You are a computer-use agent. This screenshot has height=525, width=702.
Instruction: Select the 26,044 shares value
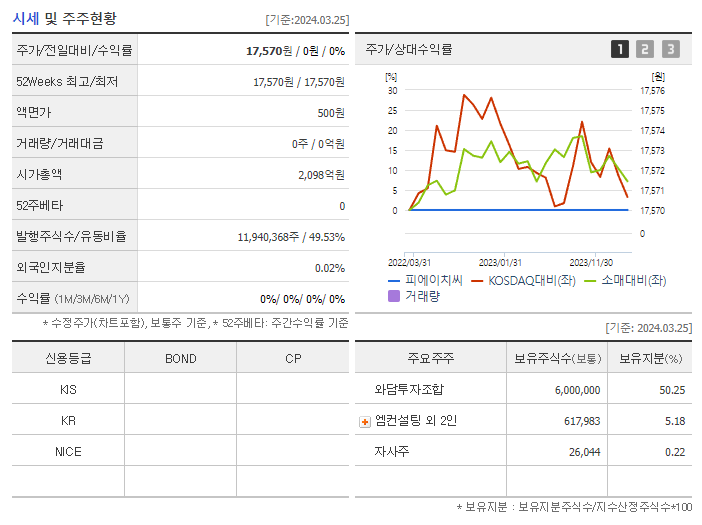[x=585, y=452]
